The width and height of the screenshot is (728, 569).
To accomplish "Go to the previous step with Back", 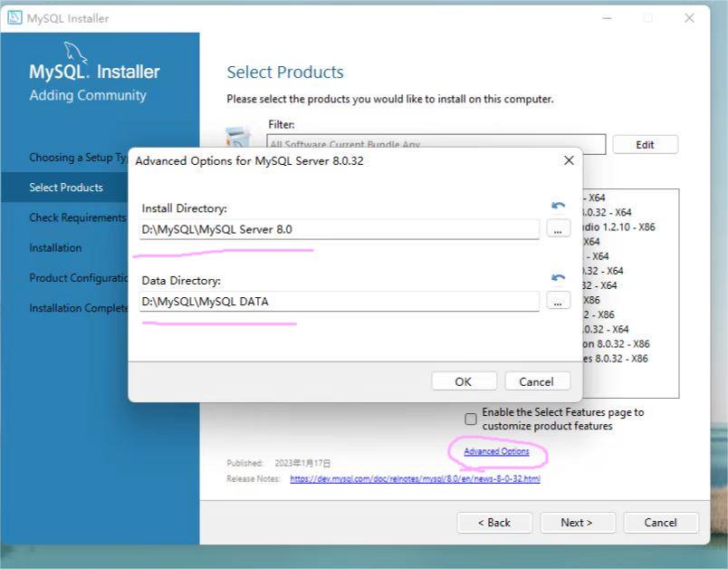I will point(494,523).
